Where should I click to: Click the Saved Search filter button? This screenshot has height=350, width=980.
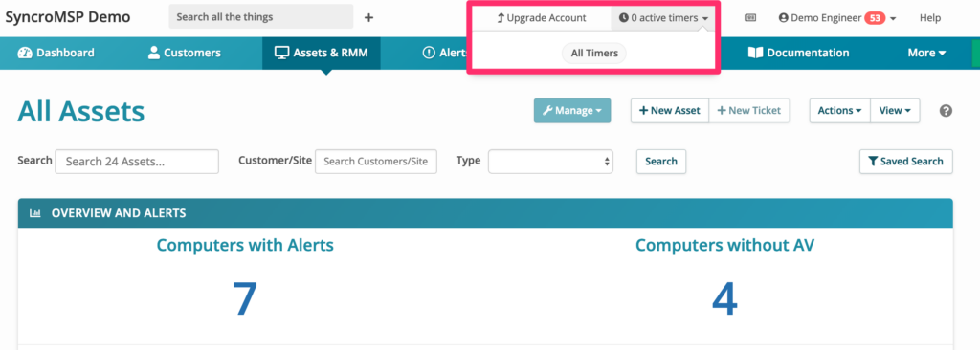tap(905, 162)
